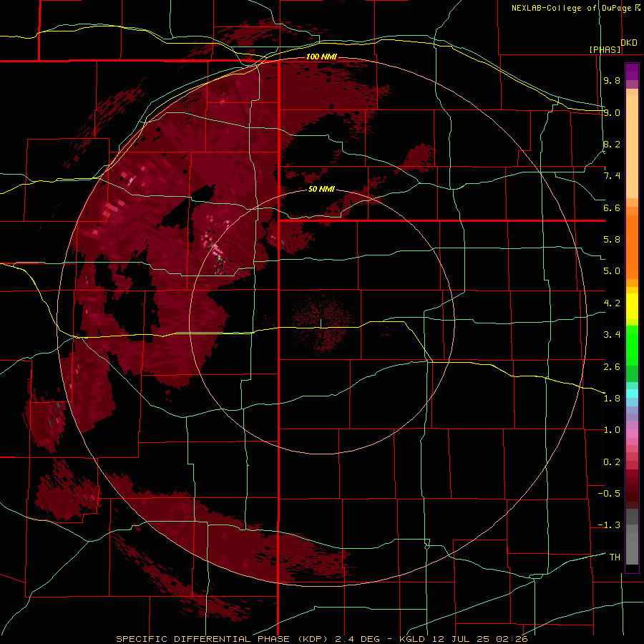The width and height of the screenshot is (644, 644).
Task: Click the 5.8 value on color scale
Action: click(x=612, y=240)
